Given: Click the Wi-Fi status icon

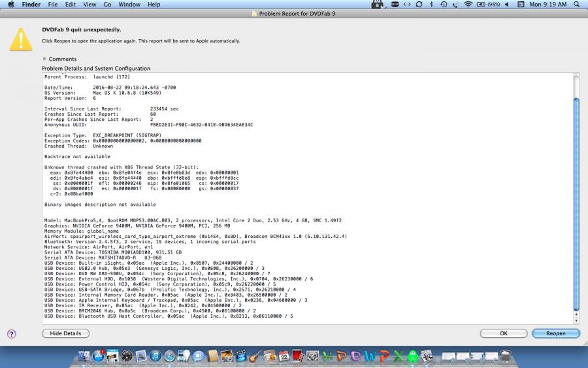Looking at the screenshot, I should (x=468, y=5).
